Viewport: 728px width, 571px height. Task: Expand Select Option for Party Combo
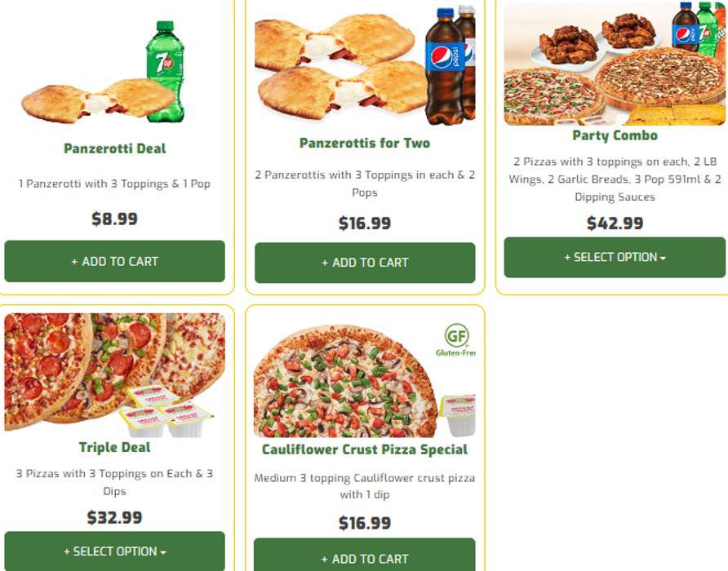615,257
